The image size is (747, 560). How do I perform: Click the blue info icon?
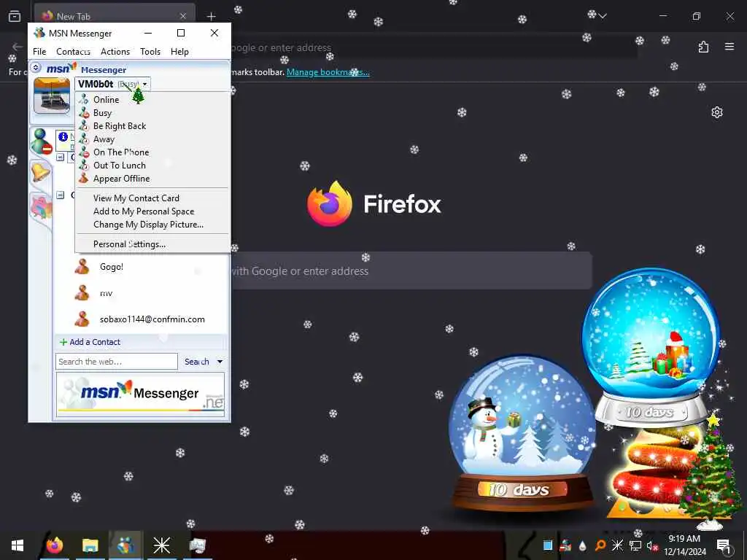[63, 136]
